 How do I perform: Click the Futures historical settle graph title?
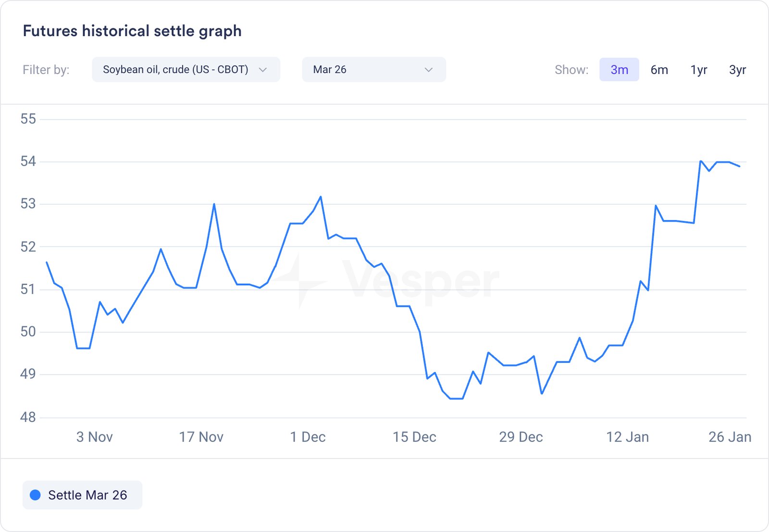tap(132, 31)
